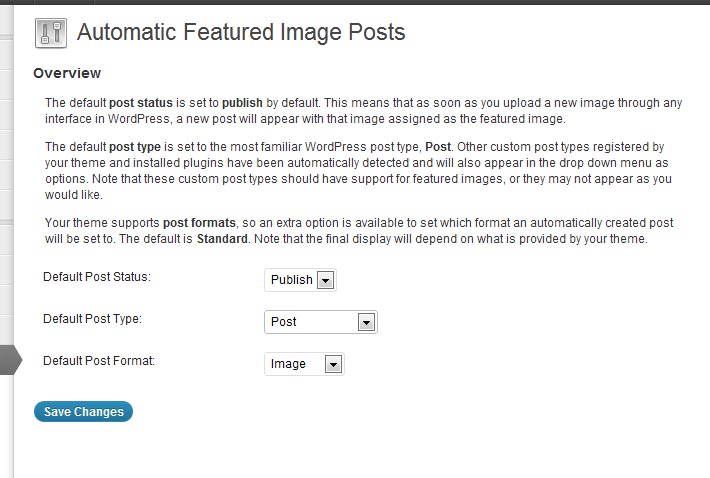Click the dark admin bar along the top
This screenshot has height=478, width=710.
355,2
